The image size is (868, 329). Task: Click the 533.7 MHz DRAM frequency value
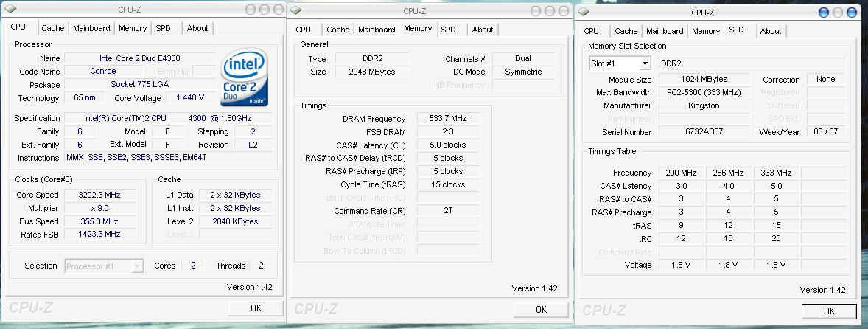pos(448,119)
